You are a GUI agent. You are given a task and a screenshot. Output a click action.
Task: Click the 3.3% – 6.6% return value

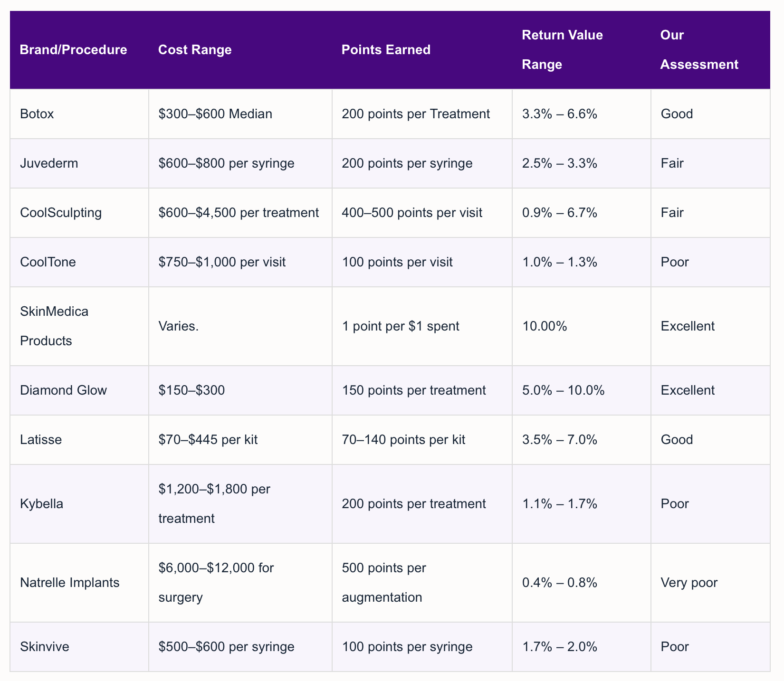[x=559, y=114]
